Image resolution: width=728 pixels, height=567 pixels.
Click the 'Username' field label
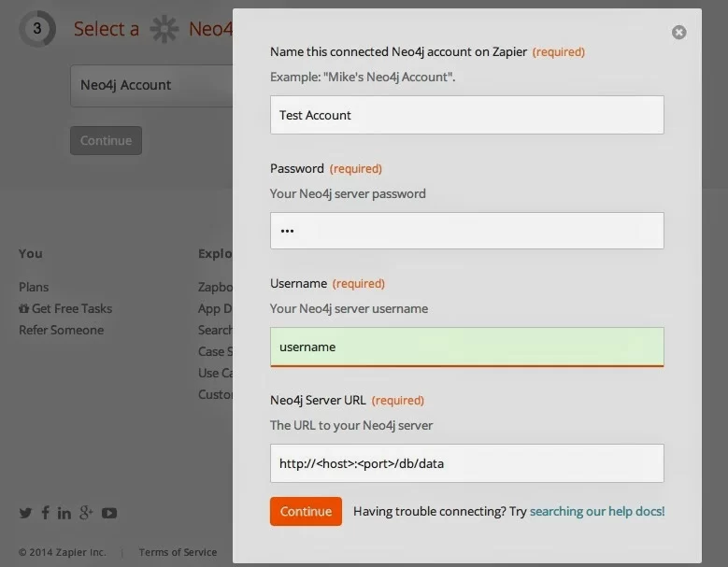pos(298,284)
